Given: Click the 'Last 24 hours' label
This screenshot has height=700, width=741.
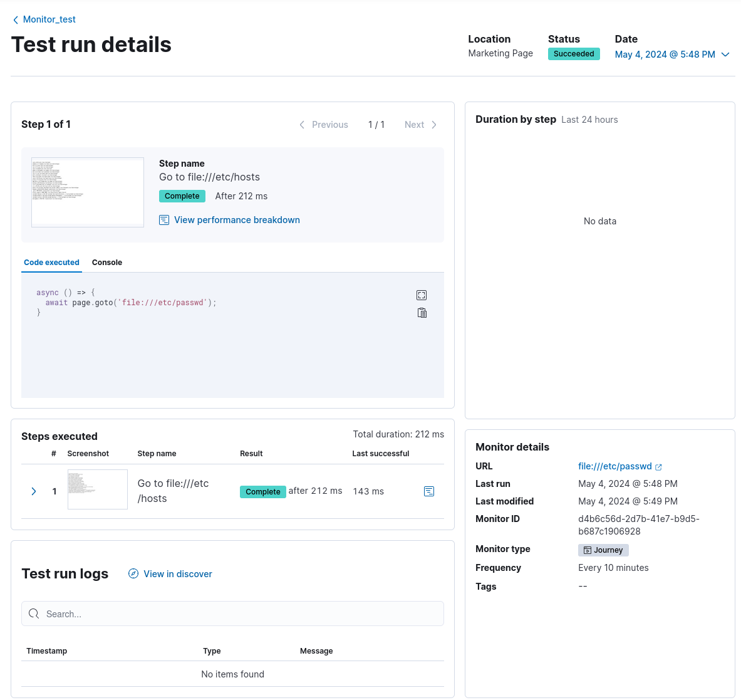Looking at the screenshot, I should coord(589,120).
